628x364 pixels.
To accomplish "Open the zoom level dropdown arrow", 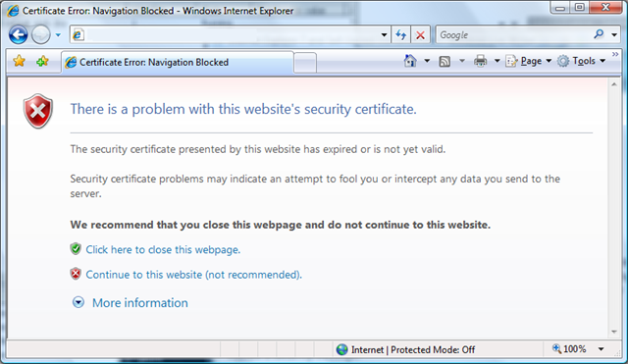I will [602, 349].
